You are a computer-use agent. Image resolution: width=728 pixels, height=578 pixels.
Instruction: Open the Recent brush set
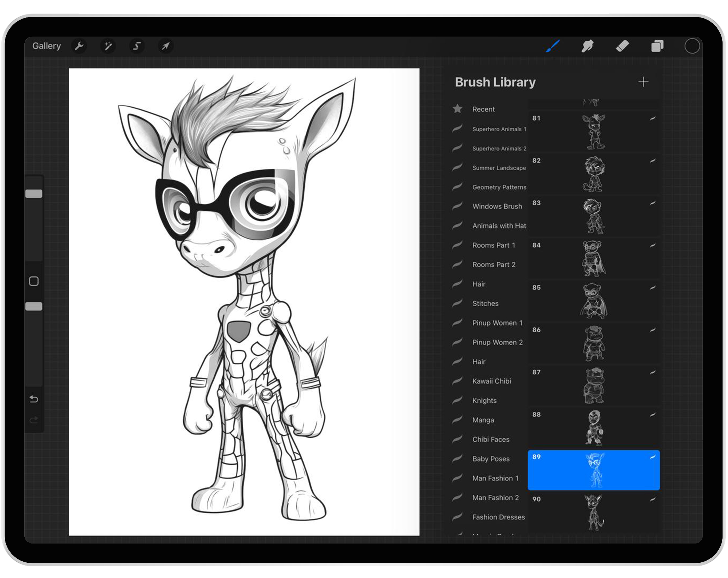(483, 109)
